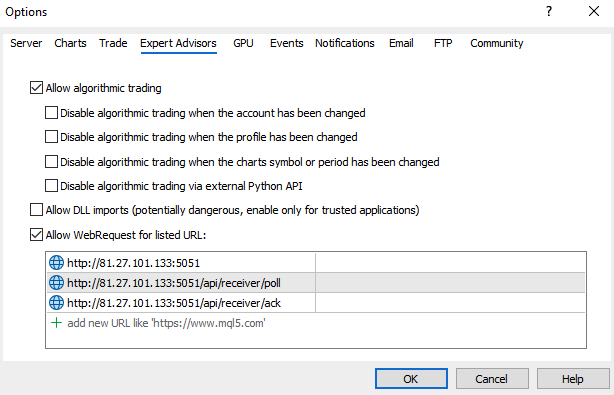Select the Expert Advisors tab
Viewport: 614px width, 395px height.
pyautogui.click(x=178, y=43)
